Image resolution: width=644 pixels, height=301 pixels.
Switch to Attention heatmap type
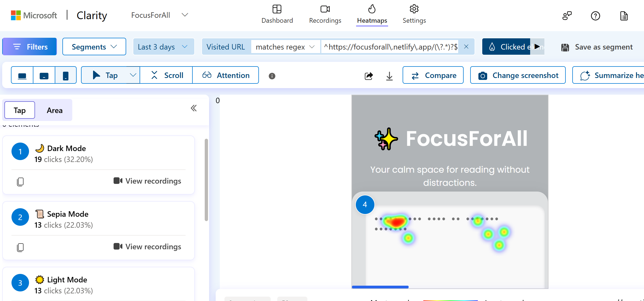pos(226,75)
